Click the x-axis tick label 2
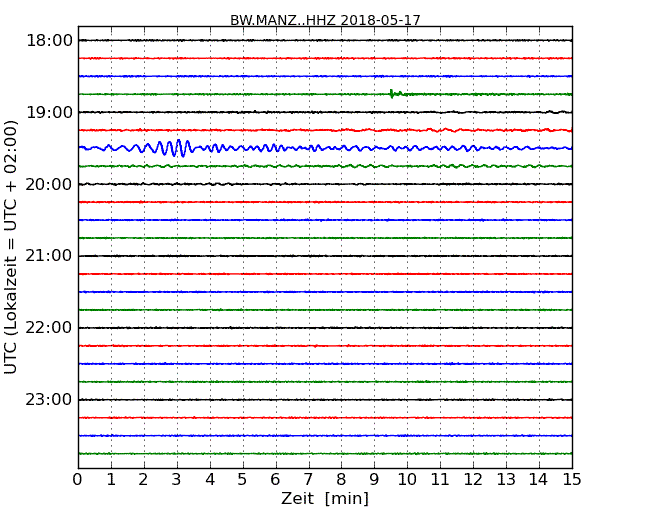The image size is (650, 520). coord(144,480)
